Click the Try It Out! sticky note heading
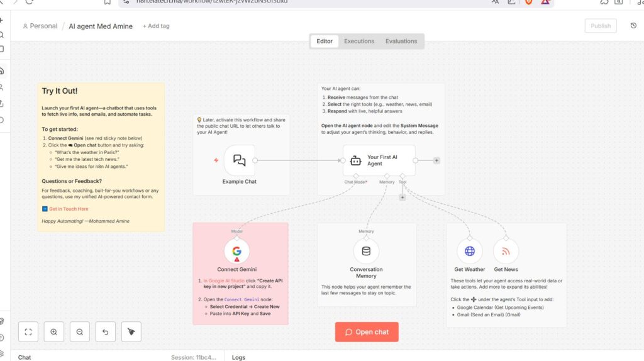This screenshot has height=361, width=644. 60,91
